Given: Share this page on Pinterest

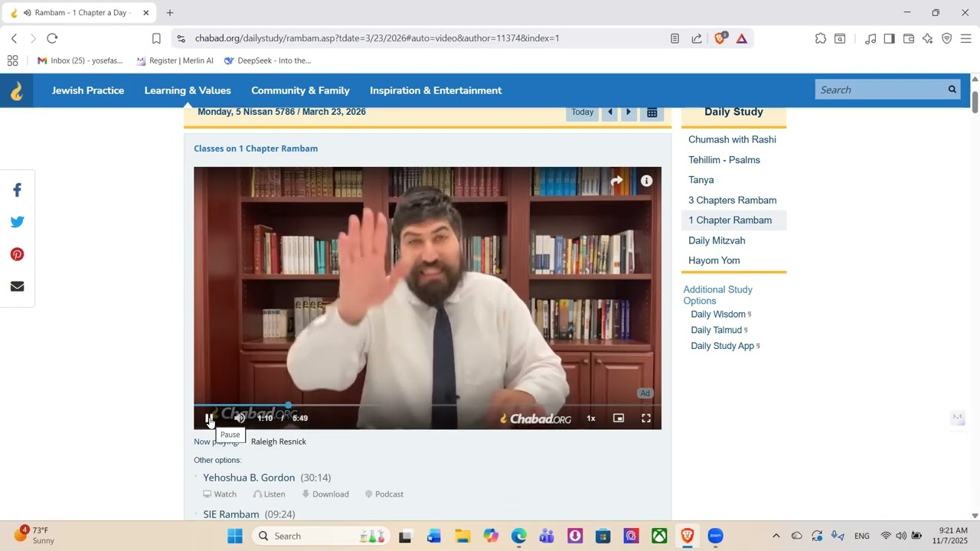Looking at the screenshot, I should pyautogui.click(x=17, y=255).
